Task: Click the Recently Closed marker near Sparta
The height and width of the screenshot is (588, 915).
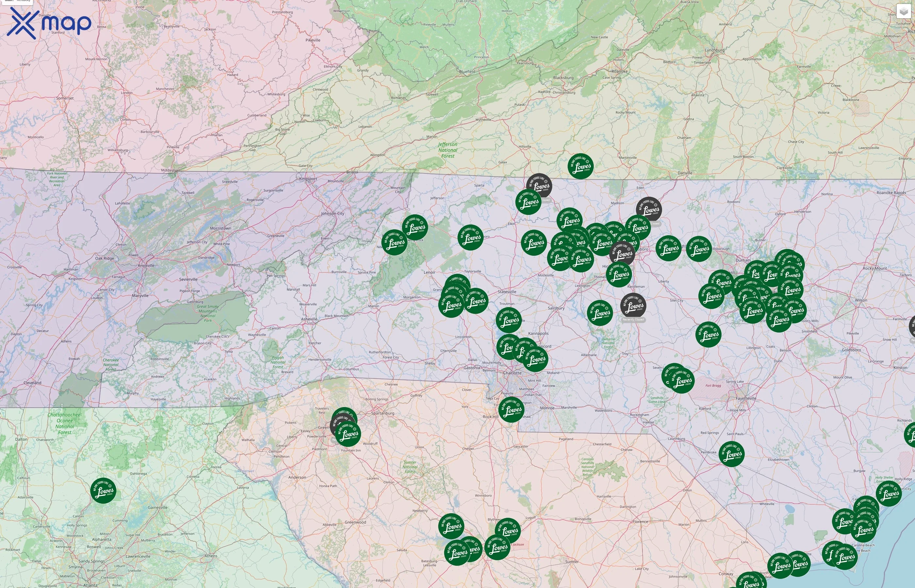Action: pyautogui.click(x=539, y=186)
